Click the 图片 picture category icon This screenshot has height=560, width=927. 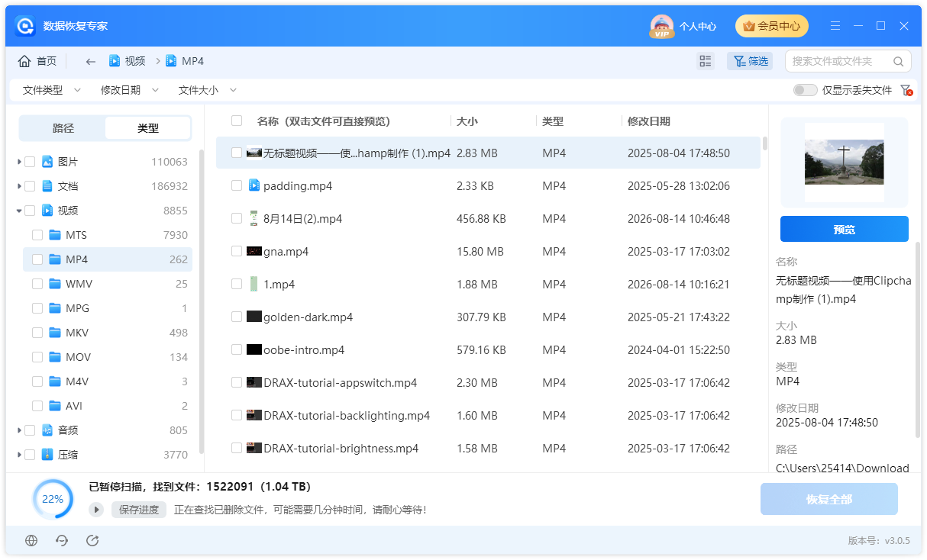coord(47,162)
